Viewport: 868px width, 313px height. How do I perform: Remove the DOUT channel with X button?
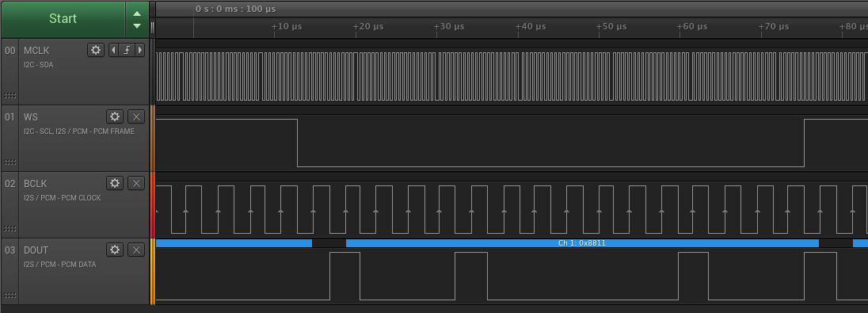(136, 250)
